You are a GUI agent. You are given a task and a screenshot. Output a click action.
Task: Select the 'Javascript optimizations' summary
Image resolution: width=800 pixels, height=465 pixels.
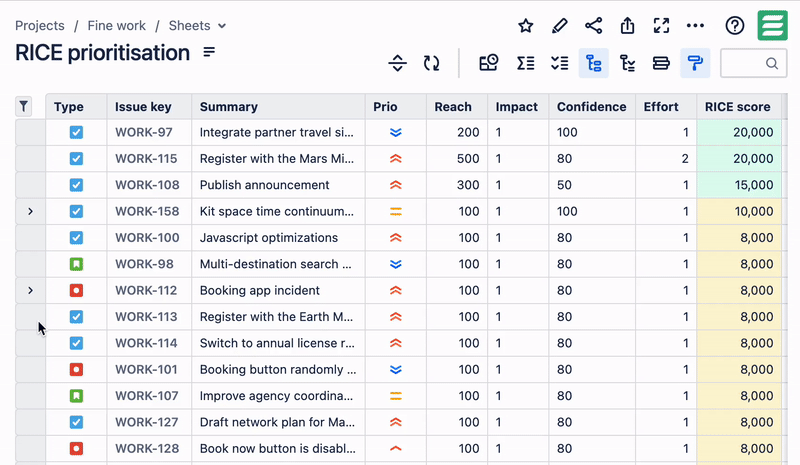pos(269,238)
